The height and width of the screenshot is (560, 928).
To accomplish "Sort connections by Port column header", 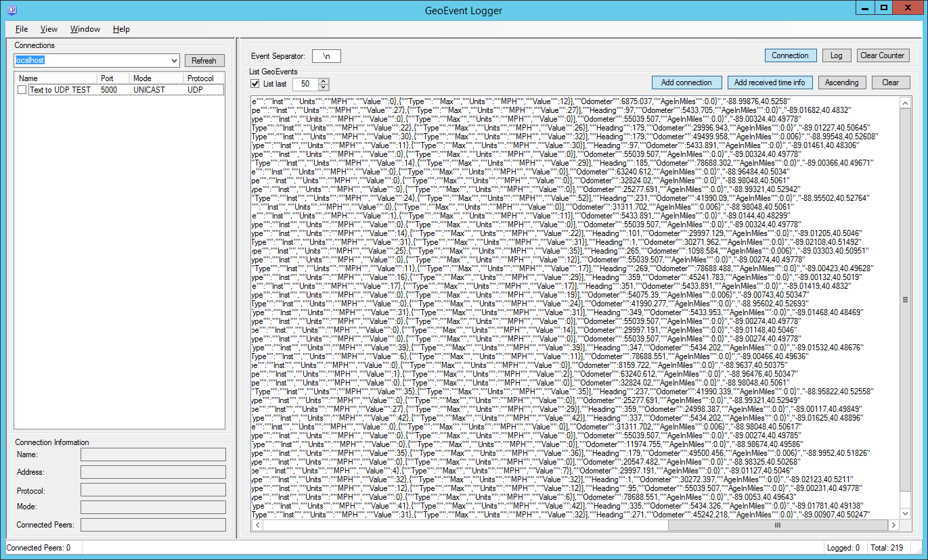I will click(x=114, y=78).
